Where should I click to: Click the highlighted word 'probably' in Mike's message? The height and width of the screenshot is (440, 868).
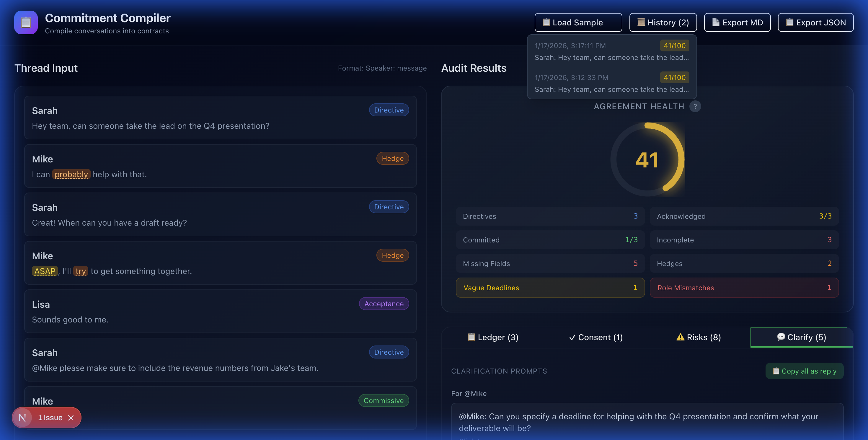[71, 174]
